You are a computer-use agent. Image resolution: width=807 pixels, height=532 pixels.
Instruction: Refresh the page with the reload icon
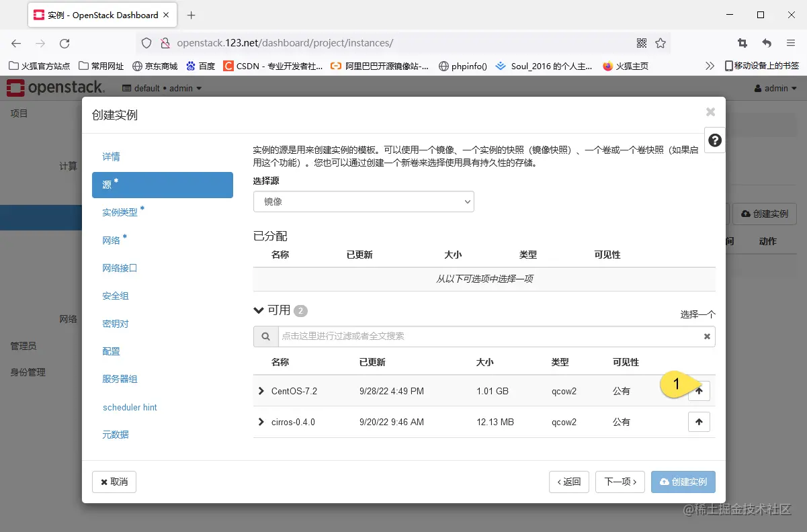(65, 42)
